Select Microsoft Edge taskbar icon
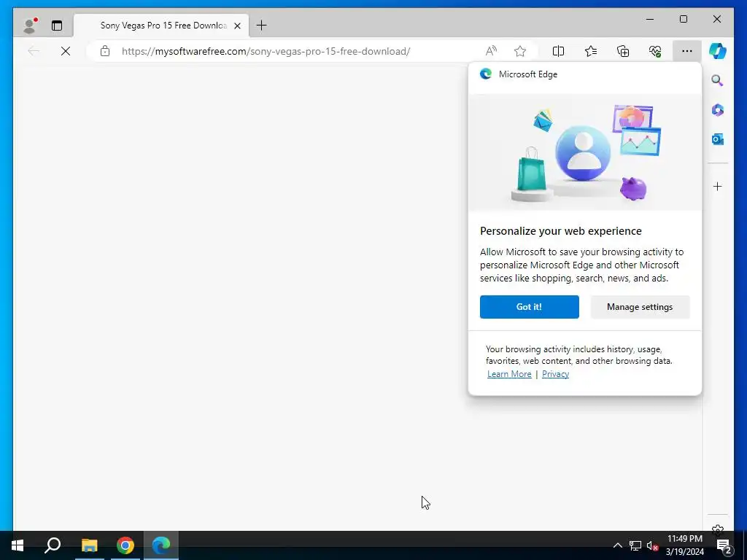This screenshot has height=560, width=747. click(x=161, y=545)
